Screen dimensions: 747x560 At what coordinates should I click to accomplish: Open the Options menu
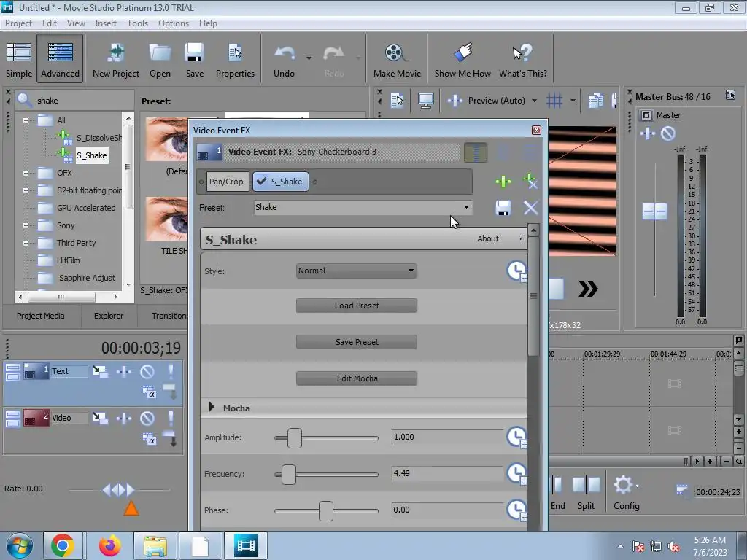click(174, 23)
